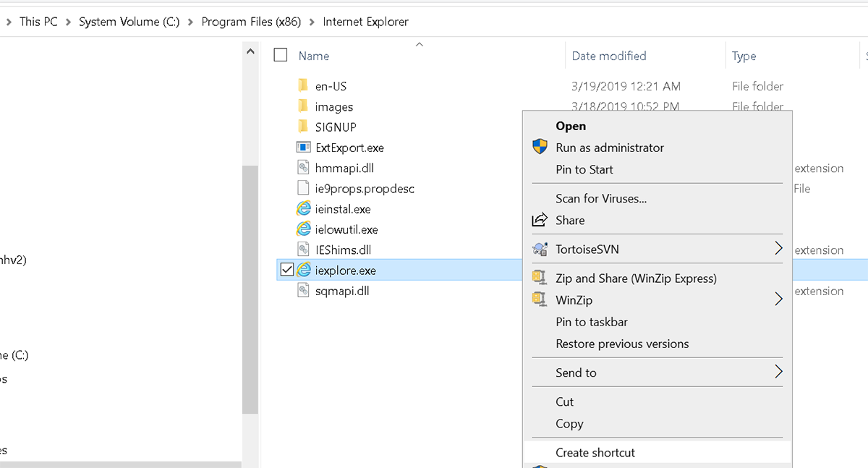
Task: Choose Cut from the context menu
Action: pos(565,402)
